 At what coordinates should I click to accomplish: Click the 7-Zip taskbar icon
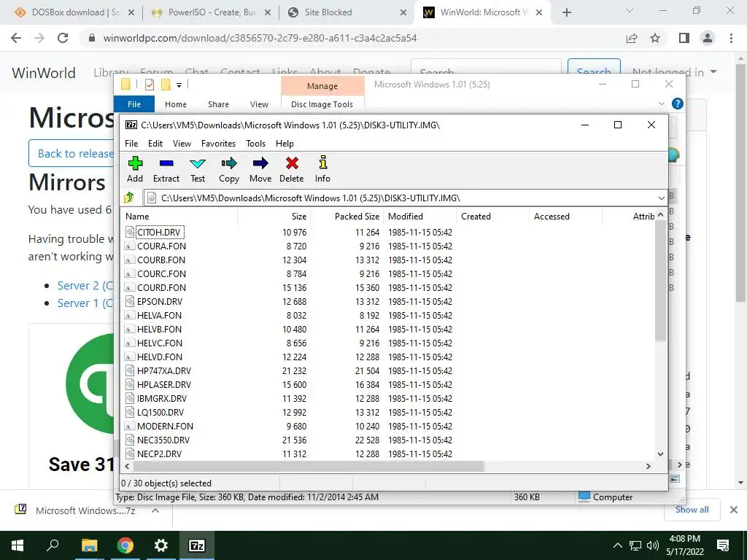[197, 545]
